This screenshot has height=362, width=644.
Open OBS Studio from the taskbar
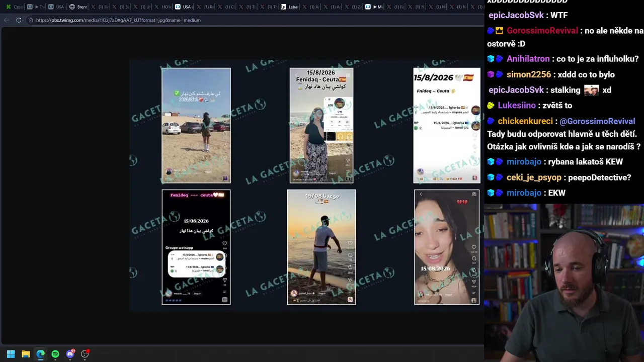(85, 354)
